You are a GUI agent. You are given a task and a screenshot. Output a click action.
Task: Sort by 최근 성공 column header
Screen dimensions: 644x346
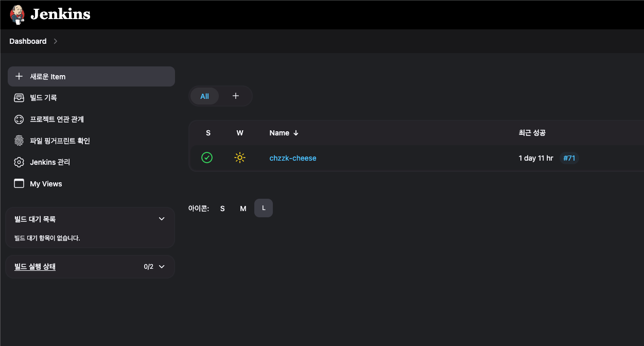point(532,133)
